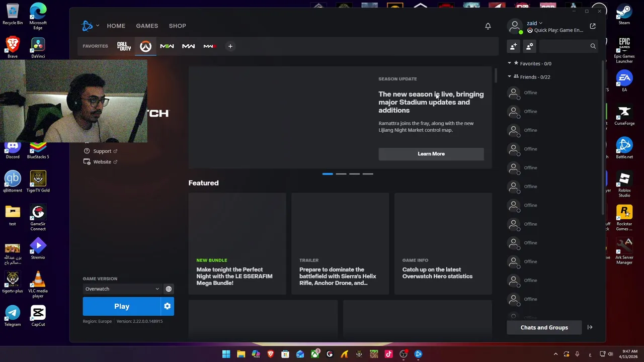Viewport: 644px width, 362px height.
Task: Open the red MWIII game icon
Action: pyautogui.click(x=209, y=46)
